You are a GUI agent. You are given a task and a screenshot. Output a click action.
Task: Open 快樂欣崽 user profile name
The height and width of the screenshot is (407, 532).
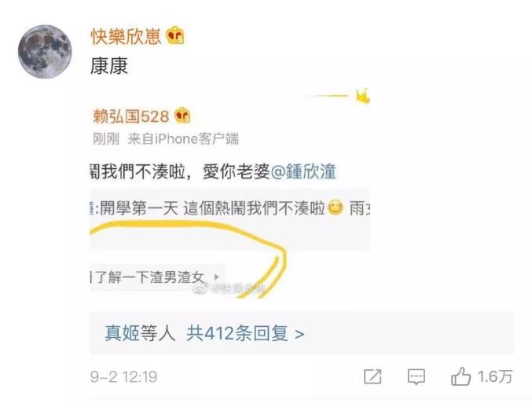[126, 36]
